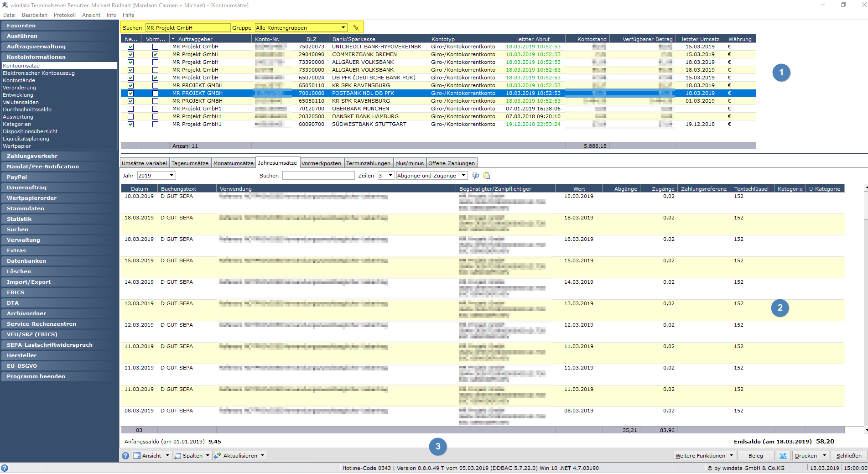Toggle Vorm... checkbox for COMMERZBANK BREMEN row

pyautogui.click(x=155, y=54)
